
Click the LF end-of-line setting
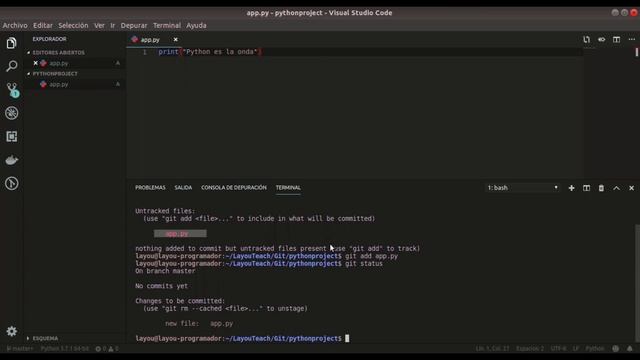(x=576, y=349)
